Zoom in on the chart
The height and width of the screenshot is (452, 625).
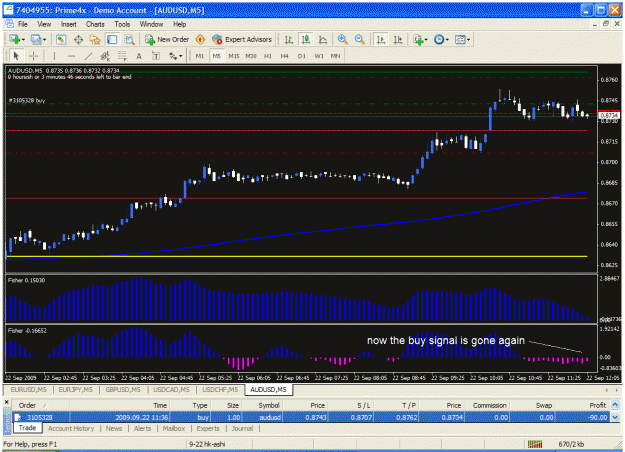(342, 39)
